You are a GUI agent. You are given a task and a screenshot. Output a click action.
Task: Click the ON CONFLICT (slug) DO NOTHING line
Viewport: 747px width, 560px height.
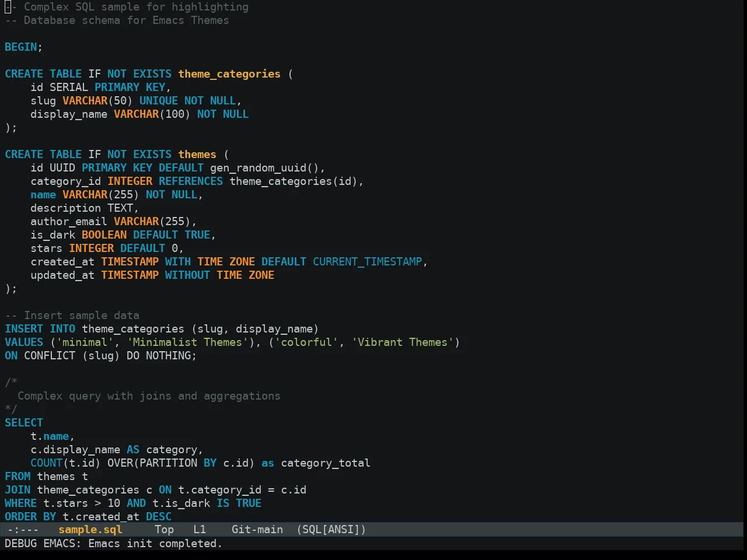101,356
